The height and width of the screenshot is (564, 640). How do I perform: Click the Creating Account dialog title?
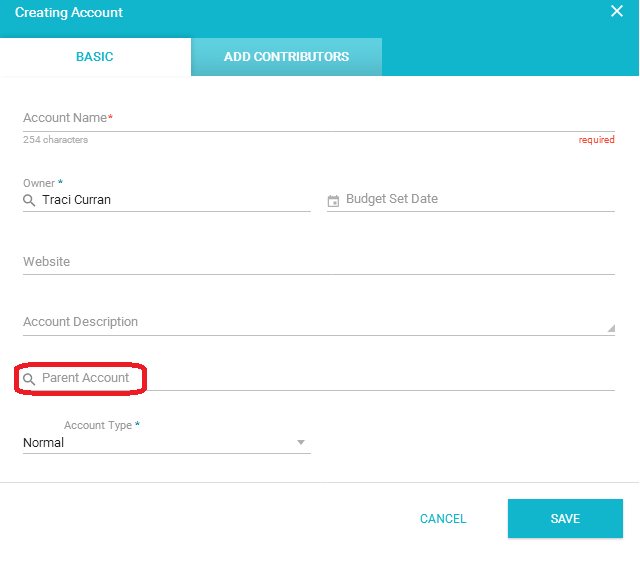pos(69,13)
